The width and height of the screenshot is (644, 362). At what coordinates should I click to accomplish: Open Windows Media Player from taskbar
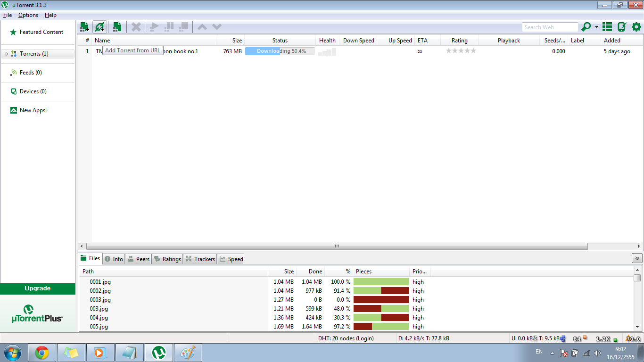[x=100, y=353]
